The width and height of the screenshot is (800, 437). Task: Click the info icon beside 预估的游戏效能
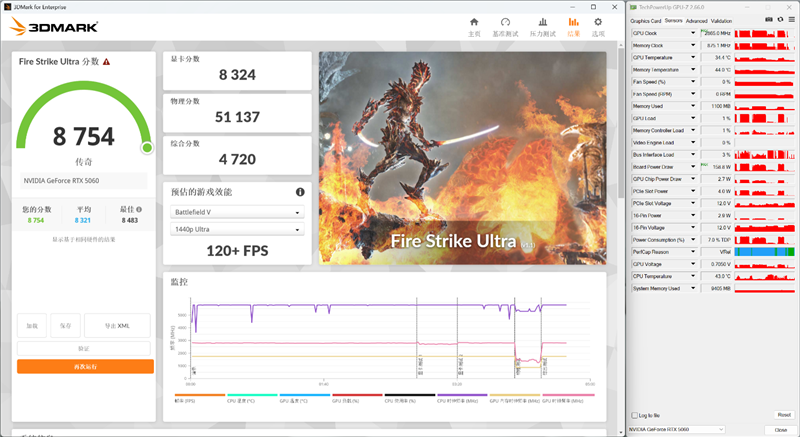[300, 192]
